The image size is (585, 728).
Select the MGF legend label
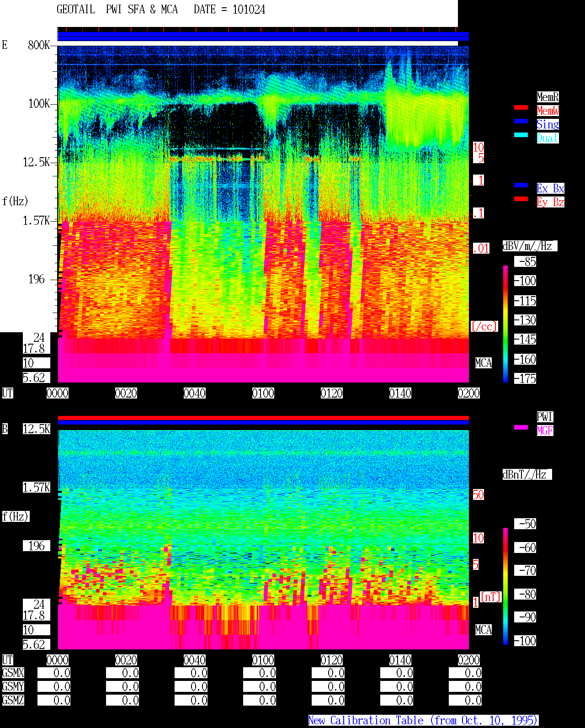(x=545, y=430)
